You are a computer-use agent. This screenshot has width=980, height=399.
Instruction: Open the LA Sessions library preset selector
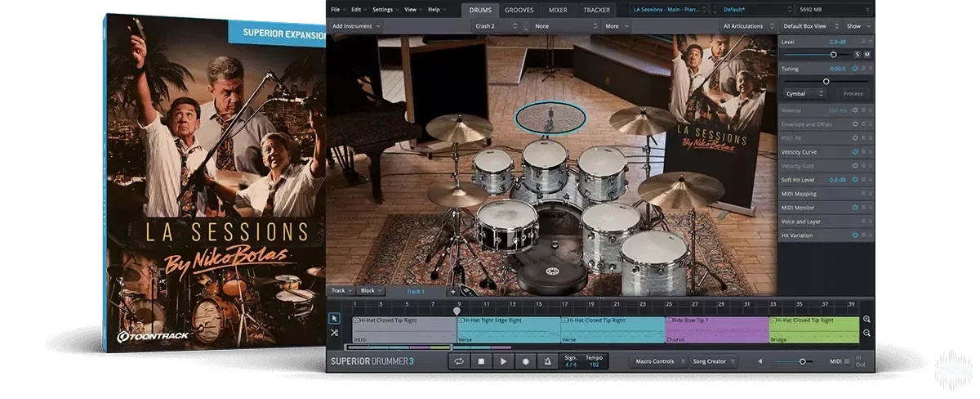coord(670,10)
